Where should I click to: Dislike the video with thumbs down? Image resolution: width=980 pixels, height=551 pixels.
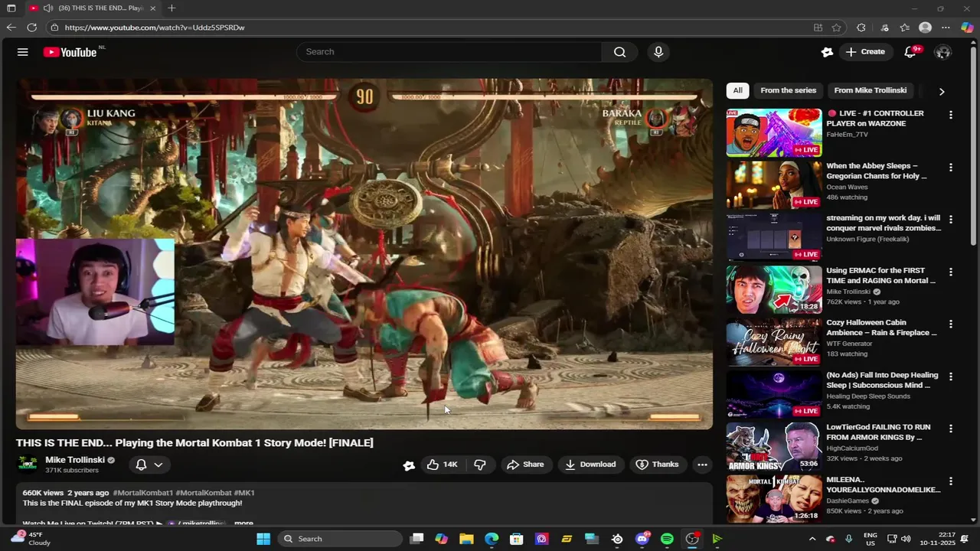480,465
